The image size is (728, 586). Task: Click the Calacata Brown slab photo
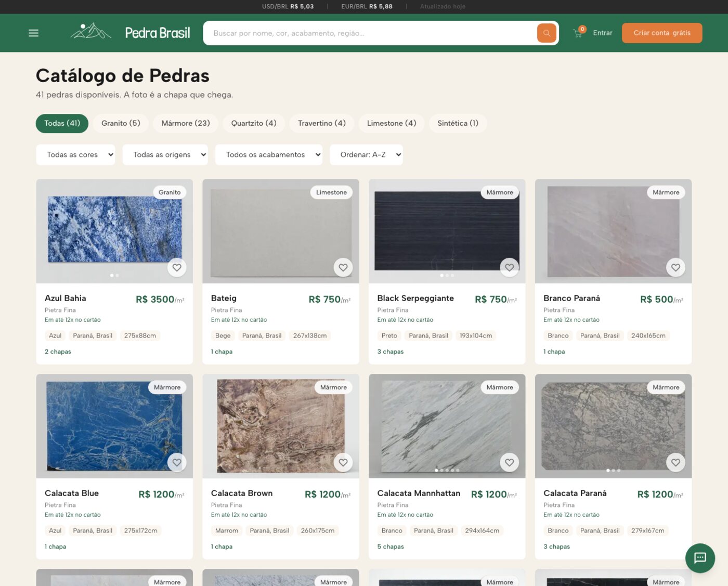(281, 426)
